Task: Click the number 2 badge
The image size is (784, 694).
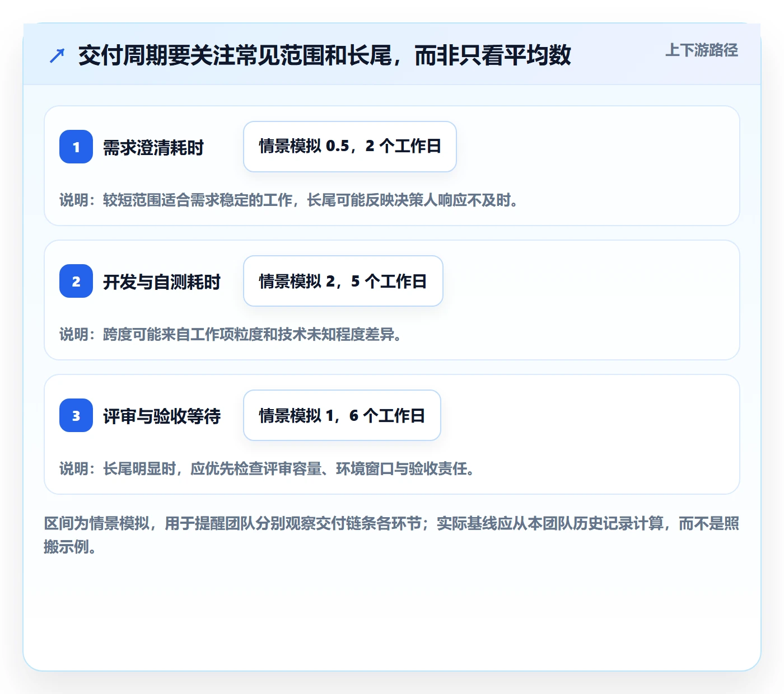Action: pyautogui.click(x=76, y=281)
